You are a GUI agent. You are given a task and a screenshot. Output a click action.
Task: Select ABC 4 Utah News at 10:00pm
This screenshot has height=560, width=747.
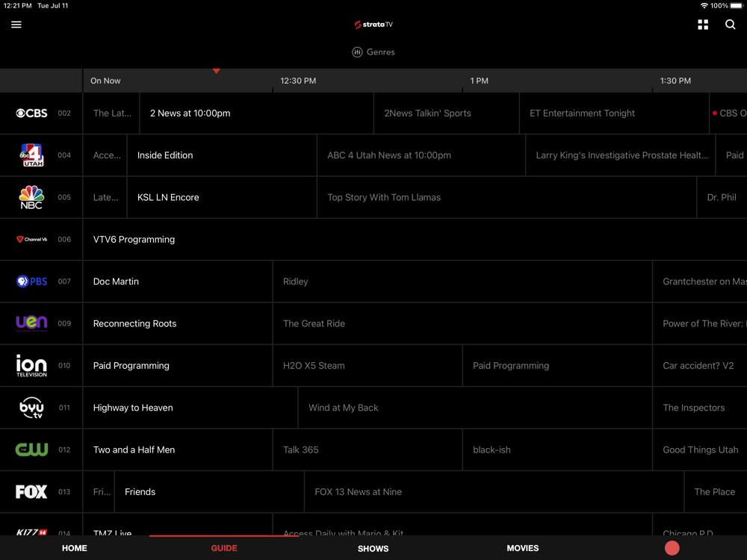(x=421, y=155)
